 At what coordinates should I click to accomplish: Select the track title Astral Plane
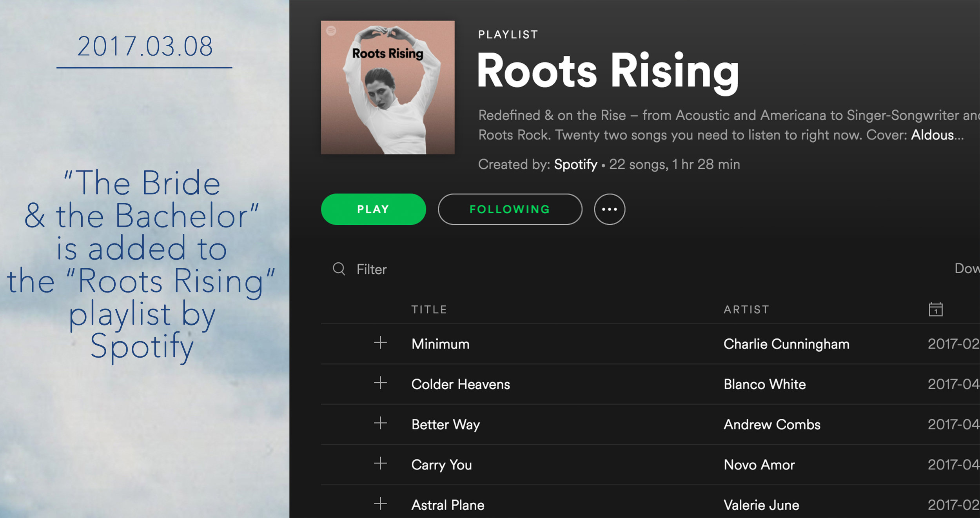448,505
